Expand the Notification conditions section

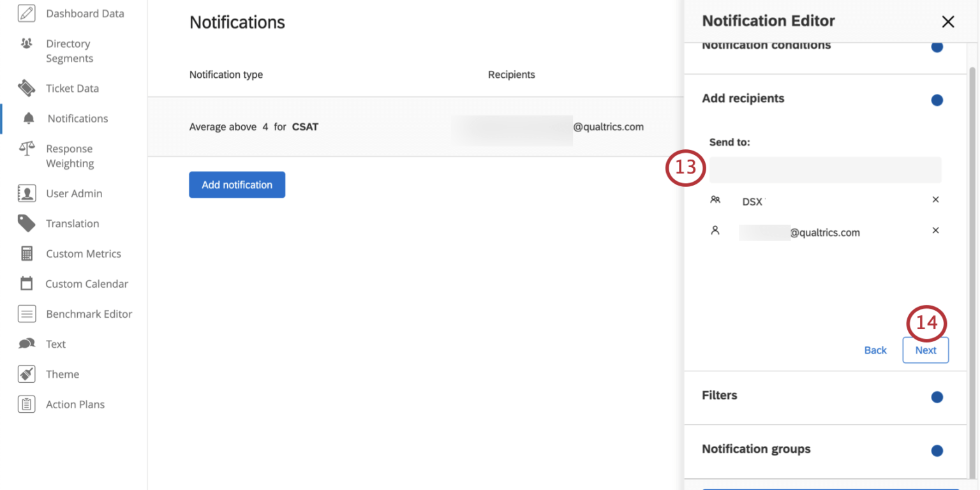(x=766, y=45)
